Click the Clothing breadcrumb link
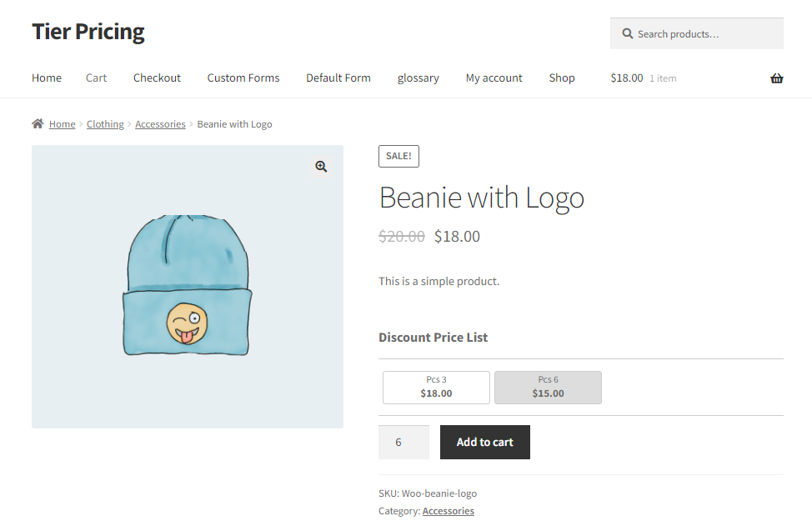This screenshot has width=812, height=526. [x=105, y=124]
